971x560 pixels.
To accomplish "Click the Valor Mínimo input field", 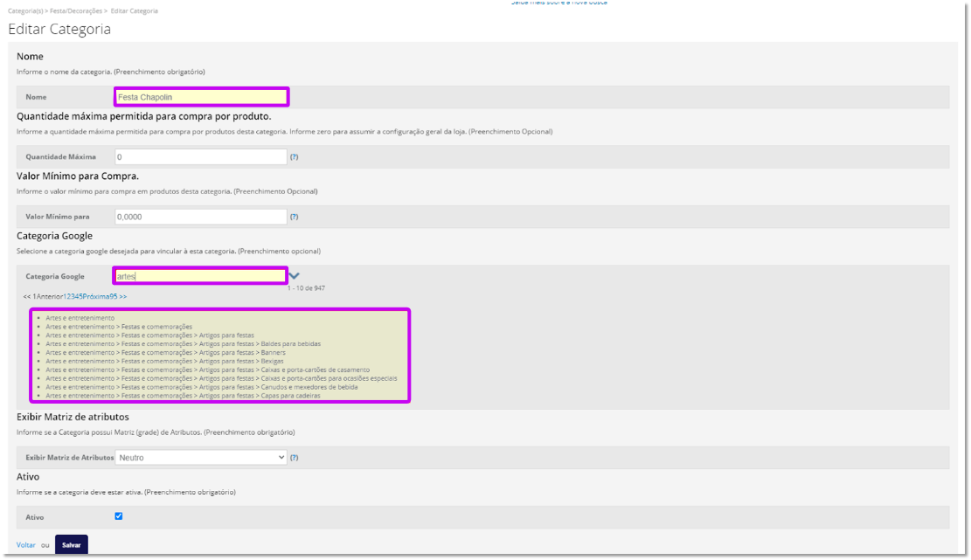I will coord(201,217).
